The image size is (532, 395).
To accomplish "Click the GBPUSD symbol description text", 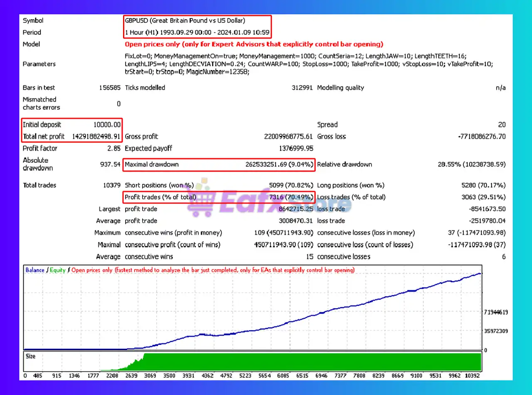I will pyautogui.click(x=185, y=20).
